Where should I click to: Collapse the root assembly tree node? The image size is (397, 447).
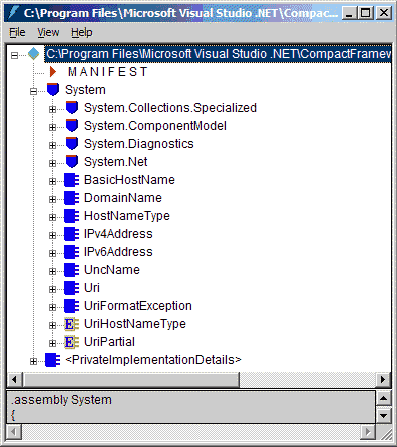pyautogui.click(x=14, y=55)
